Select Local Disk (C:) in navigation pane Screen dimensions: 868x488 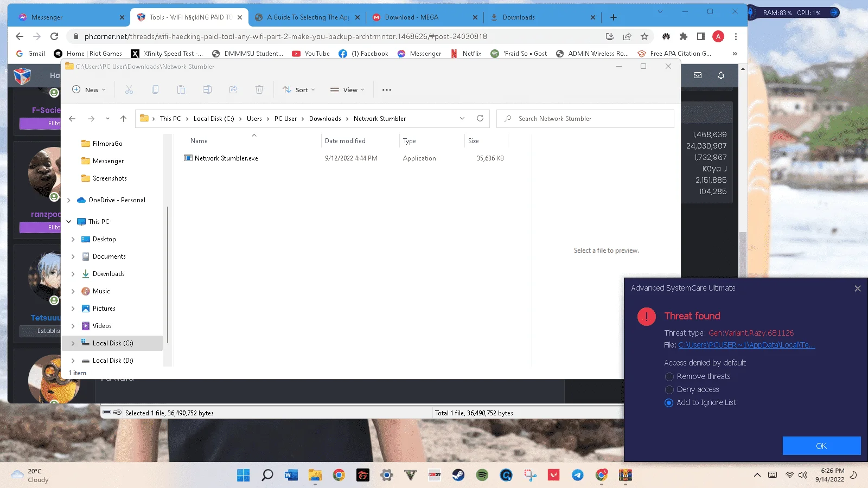[112, 343]
